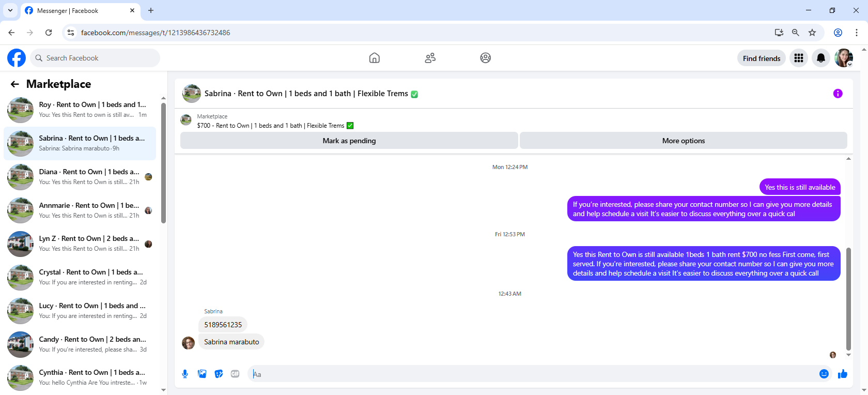Choose a sticker icon
Image resolution: width=868 pixels, height=395 pixels.
(219, 374)
